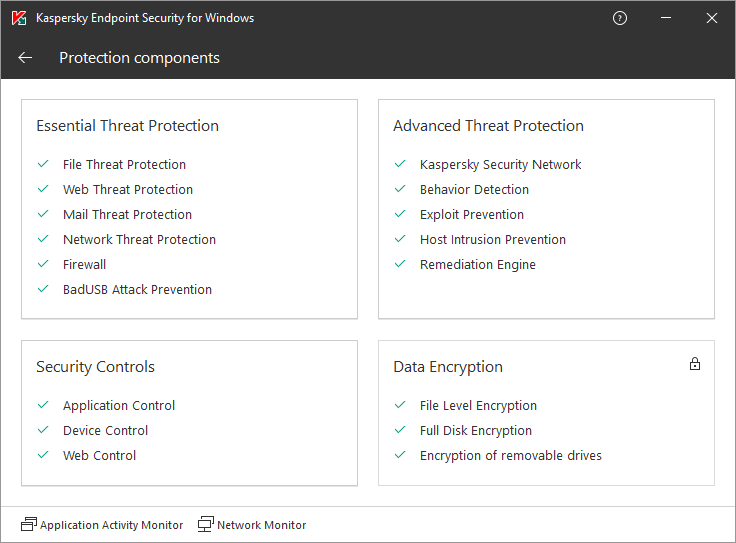Click checkmark next to Firewall
This screenshot has width=736, height=543.
tap(43, 263)
